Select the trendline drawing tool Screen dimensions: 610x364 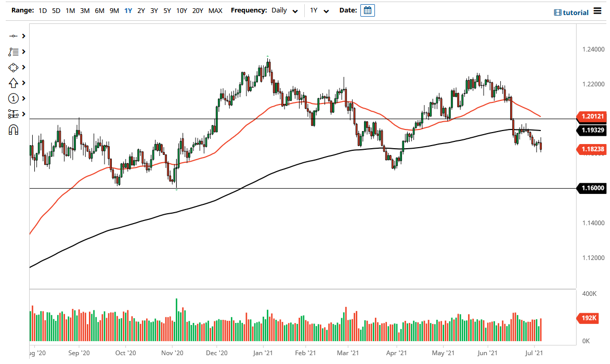tap(14, 36)
